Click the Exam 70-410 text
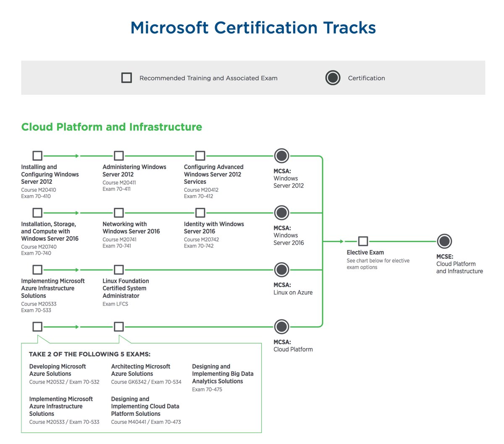This screenshot has height=444, width=504. [36, 196]
